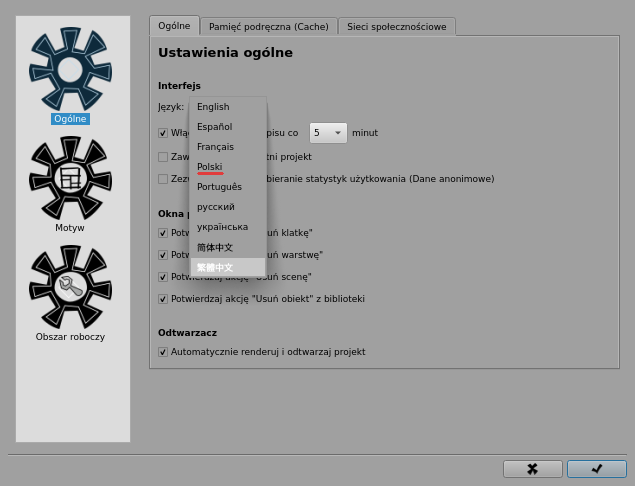The height and width of the screenshot is (486, 635).
Task: Toggle the checkbox ending with 'tni projekt'
Action: tap(163, 157)
